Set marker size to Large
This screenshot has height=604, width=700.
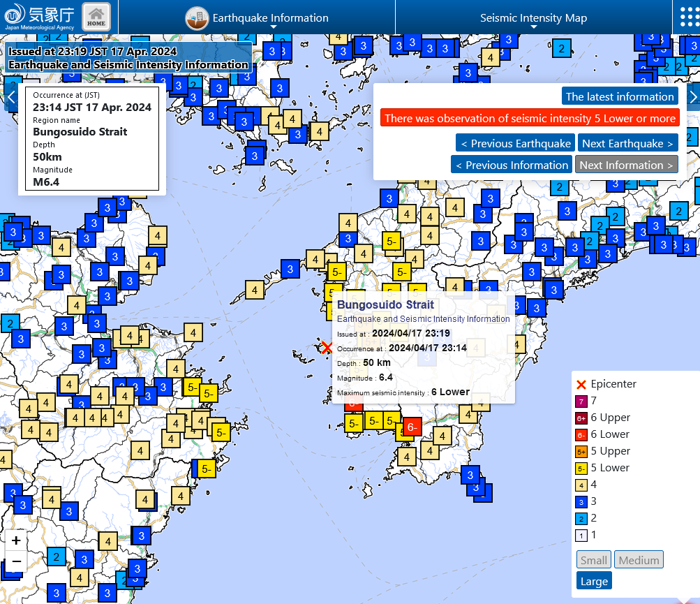(x=594, y=581)
